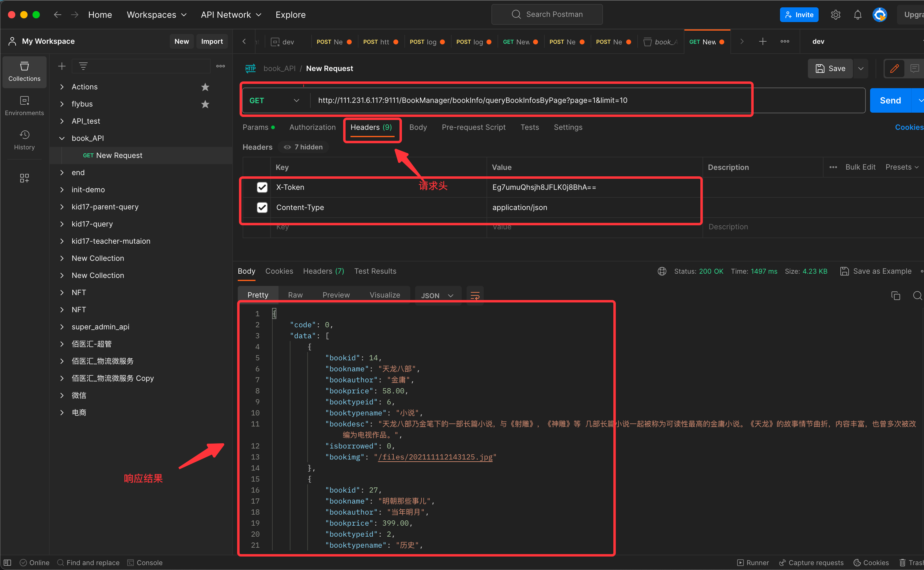Open the Environments sidebar panel
The width and height of the screenshot is (924, 570).
click(x=24, y=106)
